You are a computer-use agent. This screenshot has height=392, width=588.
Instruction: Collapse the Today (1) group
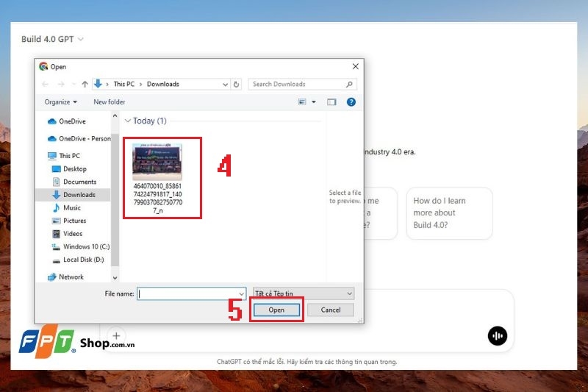coord(127,121)
